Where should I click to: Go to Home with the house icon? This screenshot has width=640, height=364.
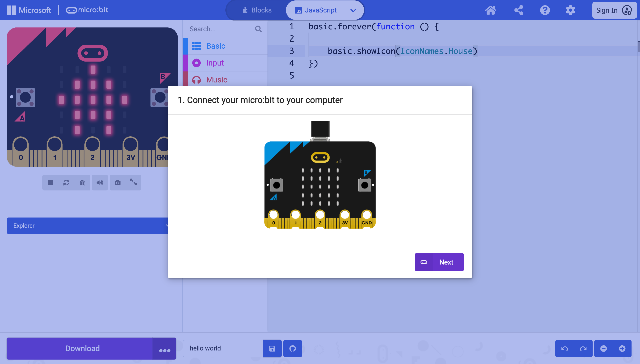pyautogui.click(x=491, y=10)
